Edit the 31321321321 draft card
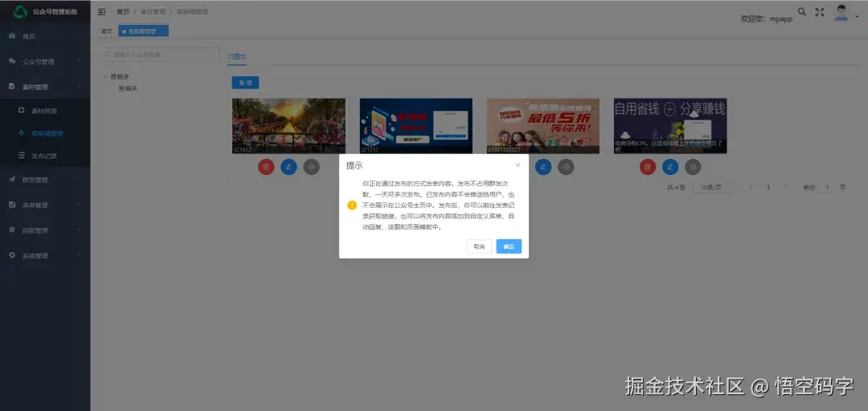The height and width of the screenshot is (411, 868). [x=543, y=166]
